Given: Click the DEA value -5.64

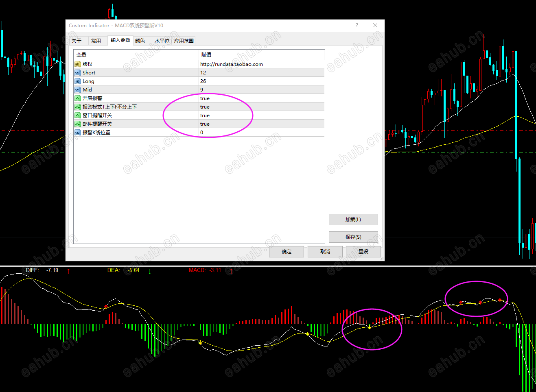Looking at the screenshot, I should pyautogui.click(x=133, y=270).
